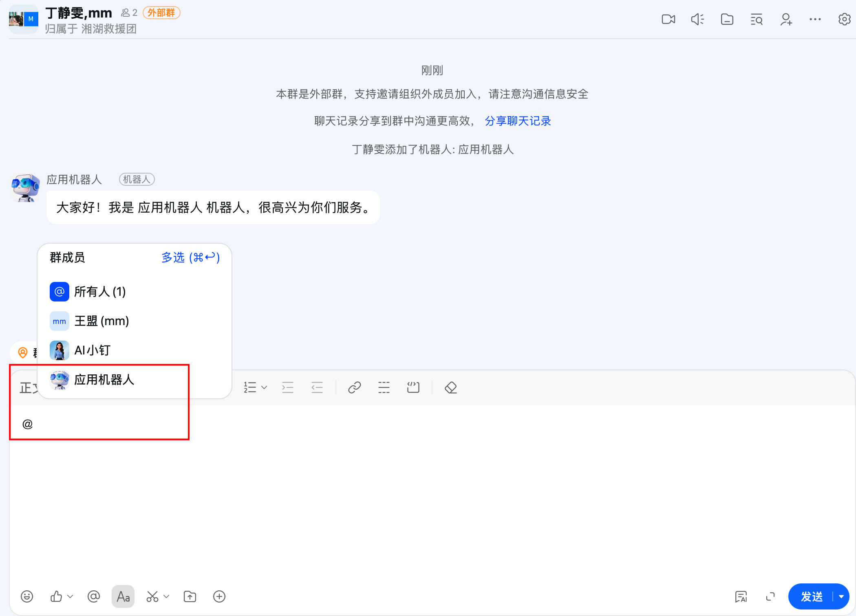
Task: Mention 应用机器人 from member list
Action: pos(135,380)
